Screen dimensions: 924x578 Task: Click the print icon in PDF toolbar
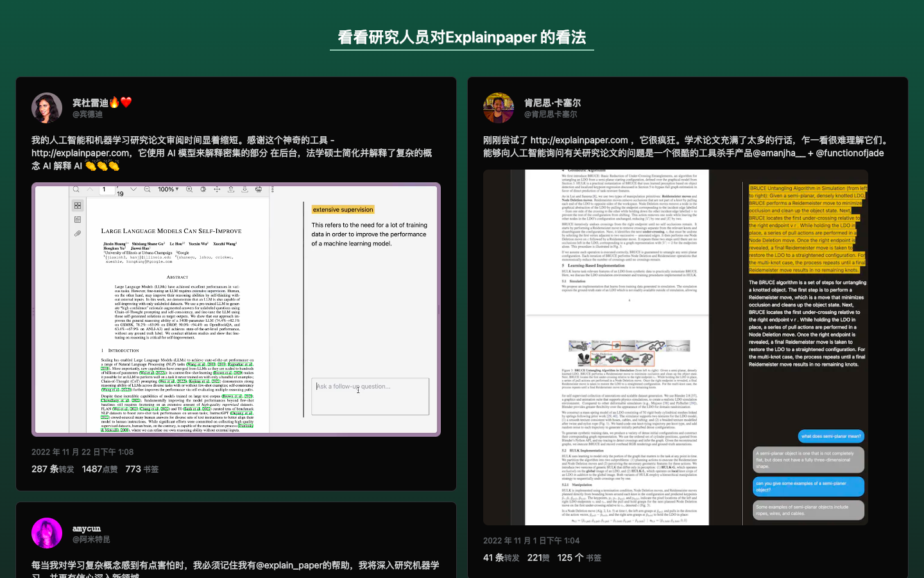[x=259, y=189]
